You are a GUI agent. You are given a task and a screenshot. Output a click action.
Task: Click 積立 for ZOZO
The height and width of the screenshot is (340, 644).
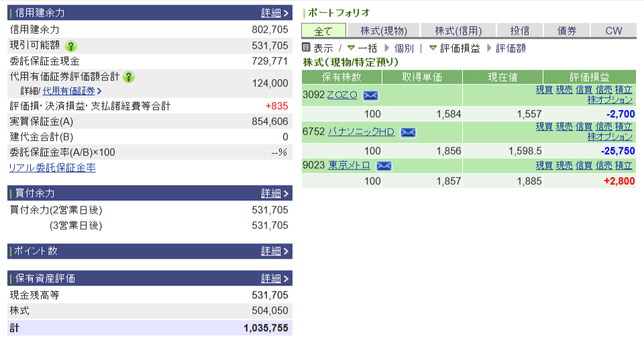[x=623, y=89]
